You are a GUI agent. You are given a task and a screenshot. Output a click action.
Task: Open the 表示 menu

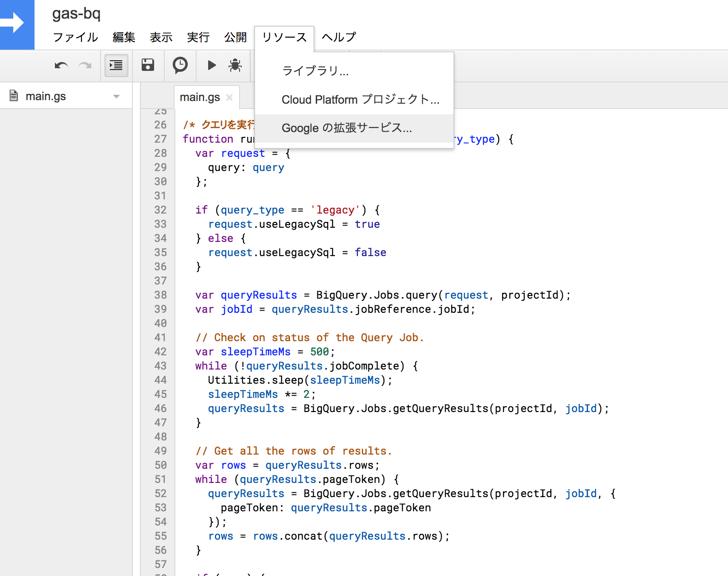tap(161, 37)
